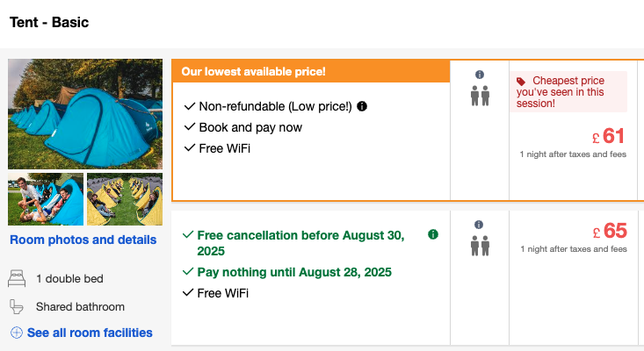
Task: Open the small thumbnail of people in tent
Action: click(46, 199)
